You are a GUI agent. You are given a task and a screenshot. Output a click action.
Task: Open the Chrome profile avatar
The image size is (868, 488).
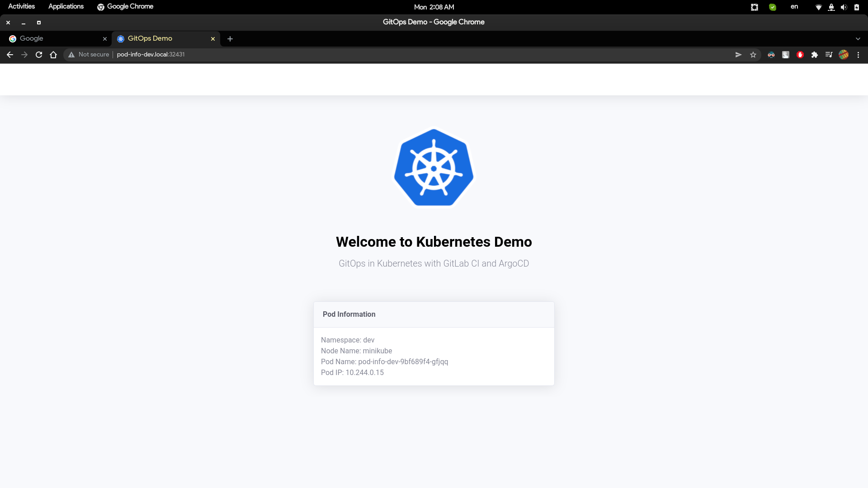point(844,55)
